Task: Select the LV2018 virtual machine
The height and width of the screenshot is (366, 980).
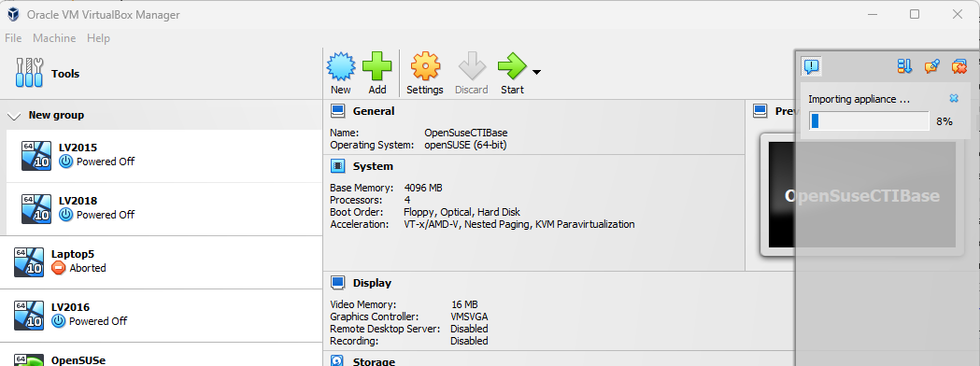Action: click(164, 208)
